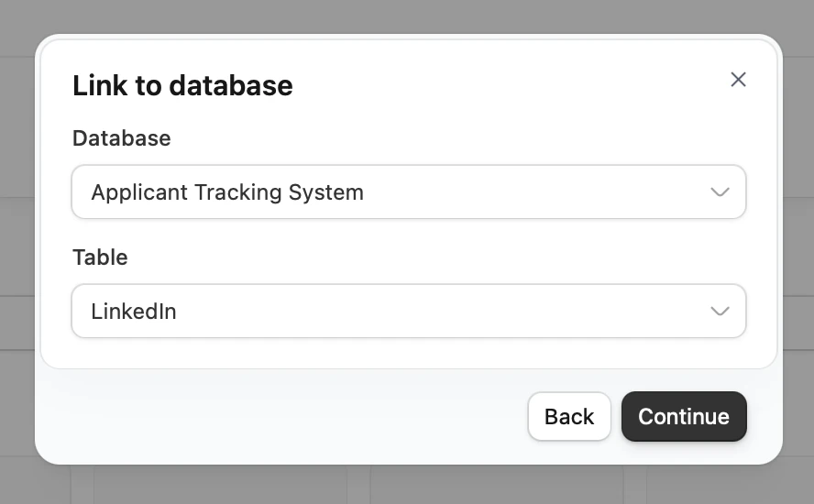The height and width of the screenshot is (504, 814).
Task: Click the 'Applicant Tracking System' selected value
Action: point(227,192)
